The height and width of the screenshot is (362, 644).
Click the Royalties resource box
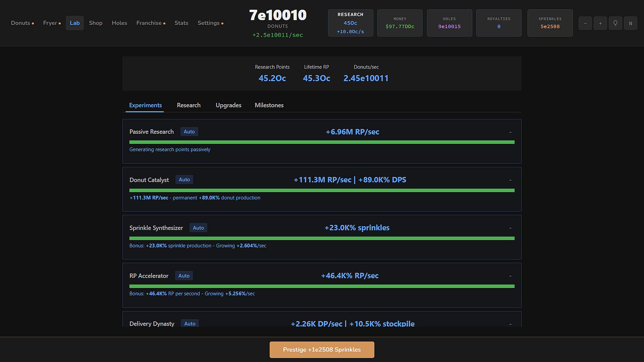[x=499, y=23]
